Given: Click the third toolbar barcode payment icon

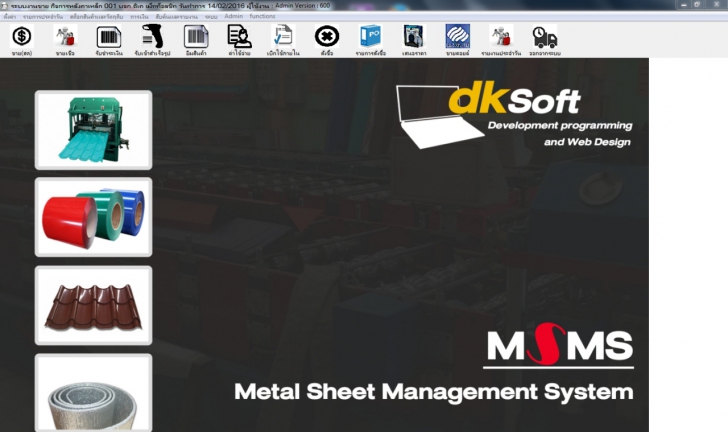Looking at the screenshot, I should (109, 37).
